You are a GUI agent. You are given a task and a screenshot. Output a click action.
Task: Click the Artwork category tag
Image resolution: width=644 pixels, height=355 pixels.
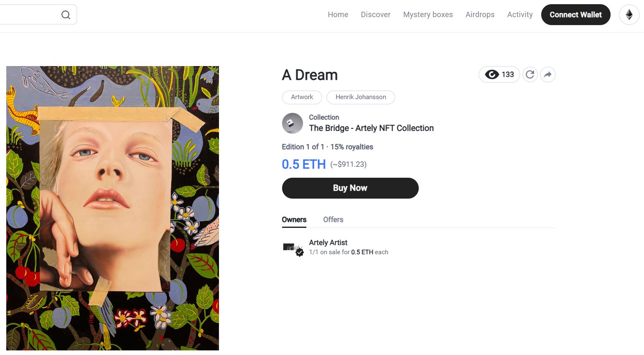(302, 97)
